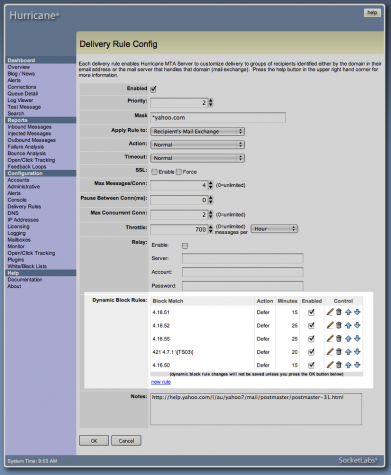This screenshot has width=391, height=475.
Task: Tick the SSL Enable checkbox
Action: 154,172
